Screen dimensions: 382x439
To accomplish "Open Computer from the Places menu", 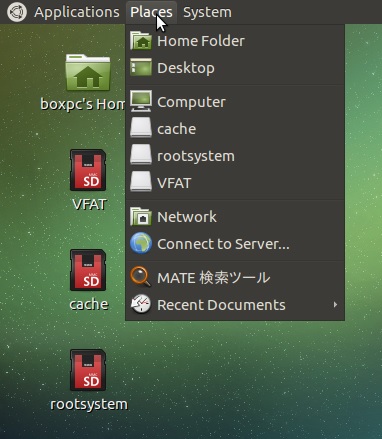I will click(235, 102).
